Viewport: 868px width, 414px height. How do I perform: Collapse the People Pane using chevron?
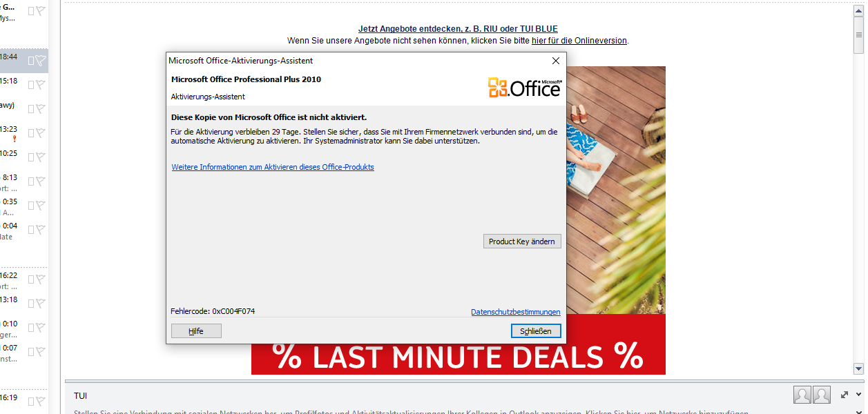click(858, 395)
